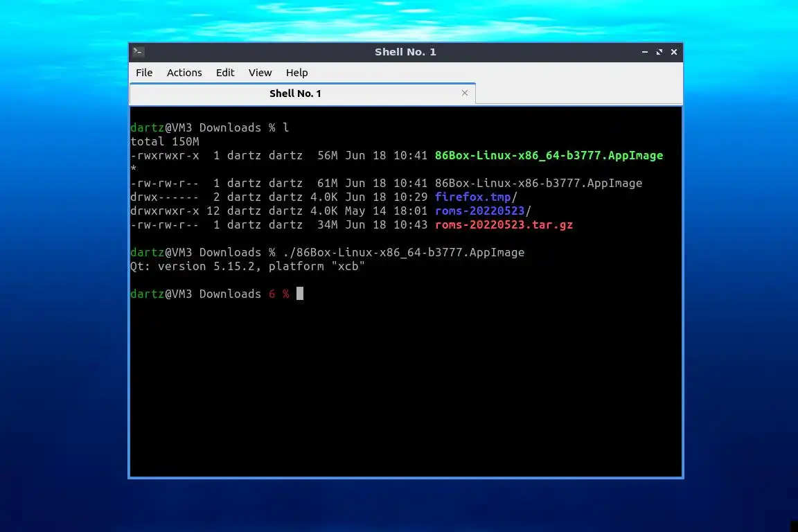This screenshot has height=532, width=798.
Task: Click the Qt version 5.15.2 output line
Action: coord(247,266)
